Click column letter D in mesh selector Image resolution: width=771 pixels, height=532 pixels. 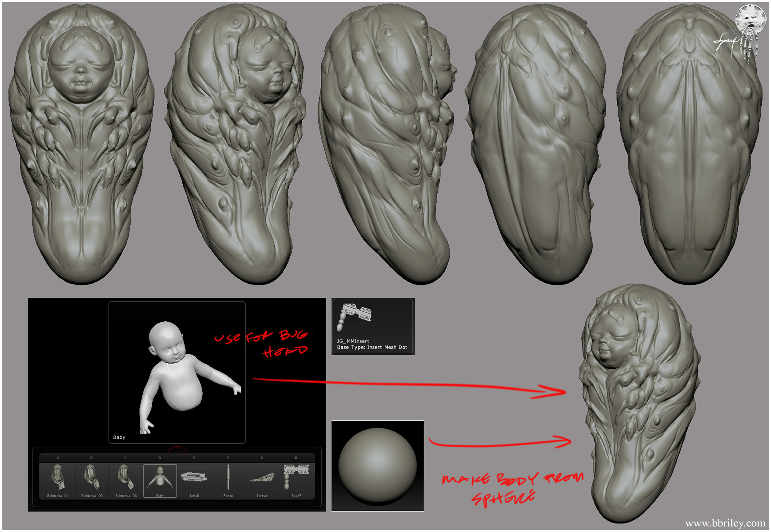point(160,458)
